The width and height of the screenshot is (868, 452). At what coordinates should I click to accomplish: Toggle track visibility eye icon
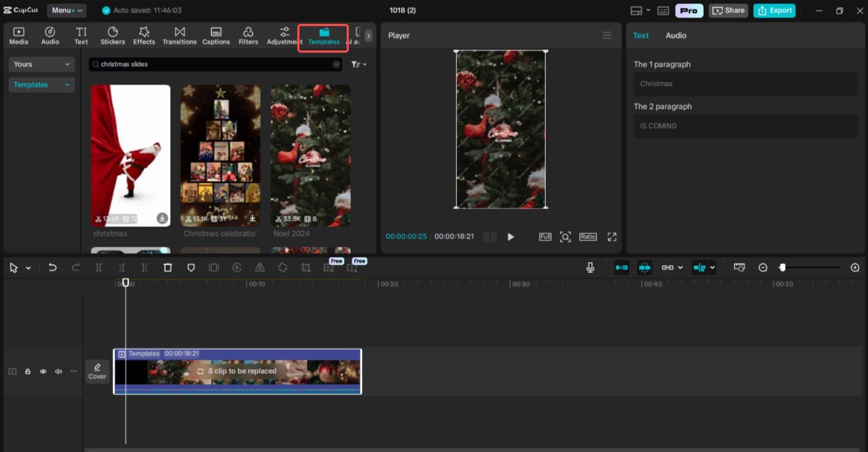(x=43, y=372)
